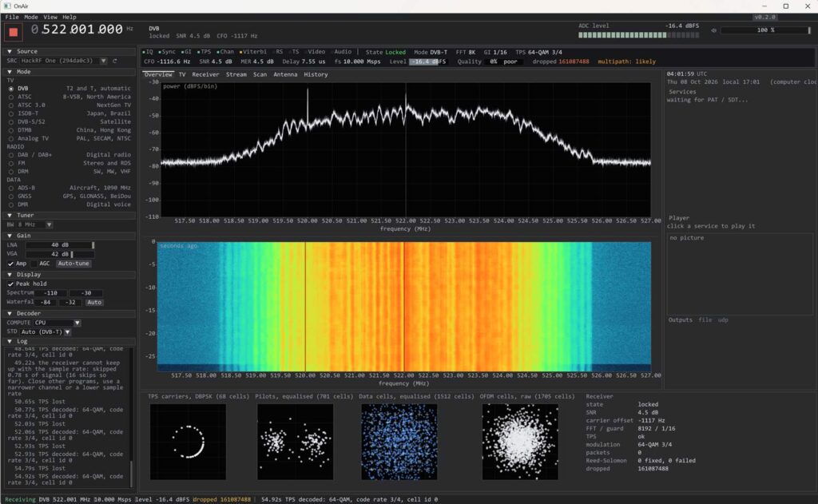Select the file output option
Image resolution: width=818 pixels, height=504 pixels.
coord(705,320)
